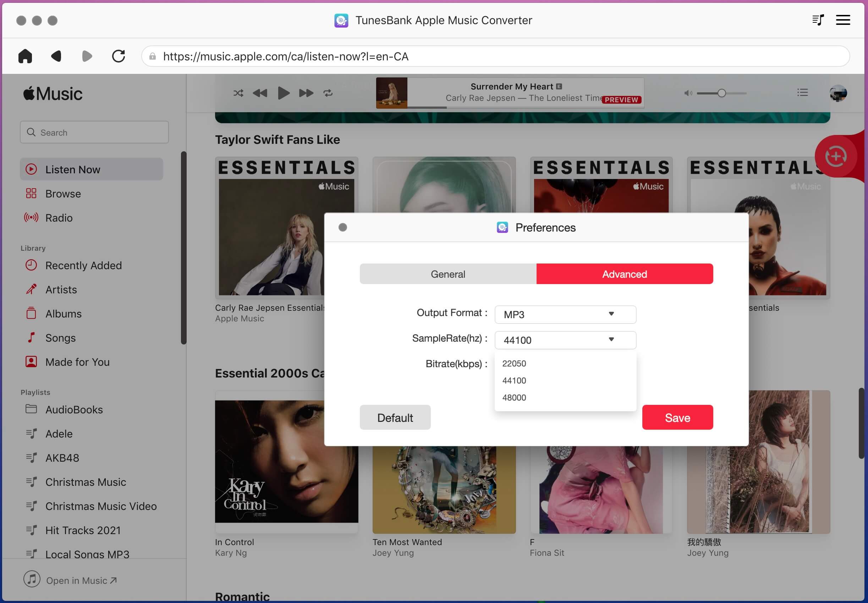This screenshot has width=868, height=603.
Task: Open 我的驕傲 album cover
Action: [789, 462]
